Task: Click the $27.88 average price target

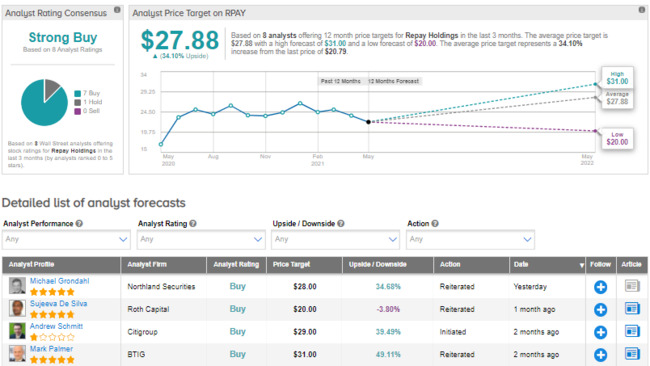Action: (x=179, y=40)
